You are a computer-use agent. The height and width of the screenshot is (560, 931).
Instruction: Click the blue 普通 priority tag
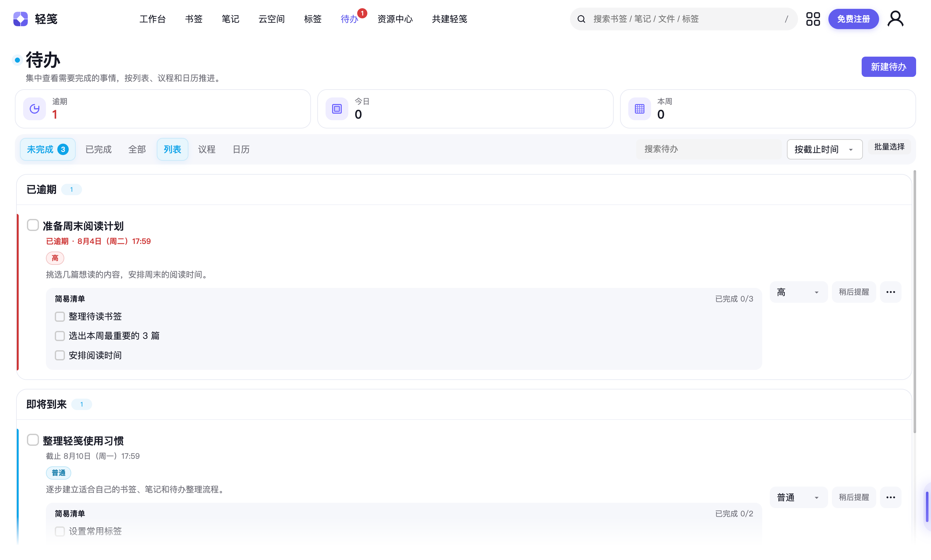pos(59,473)
